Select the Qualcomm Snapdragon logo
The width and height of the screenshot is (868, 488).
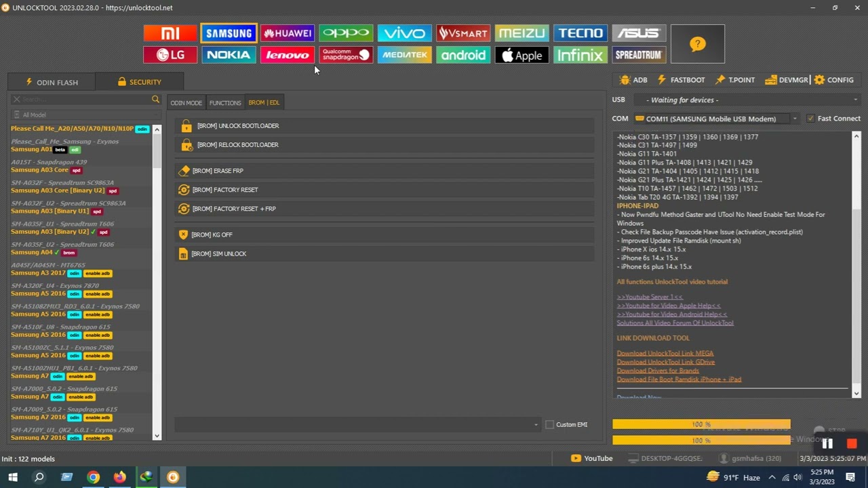(x=346, y=55)
